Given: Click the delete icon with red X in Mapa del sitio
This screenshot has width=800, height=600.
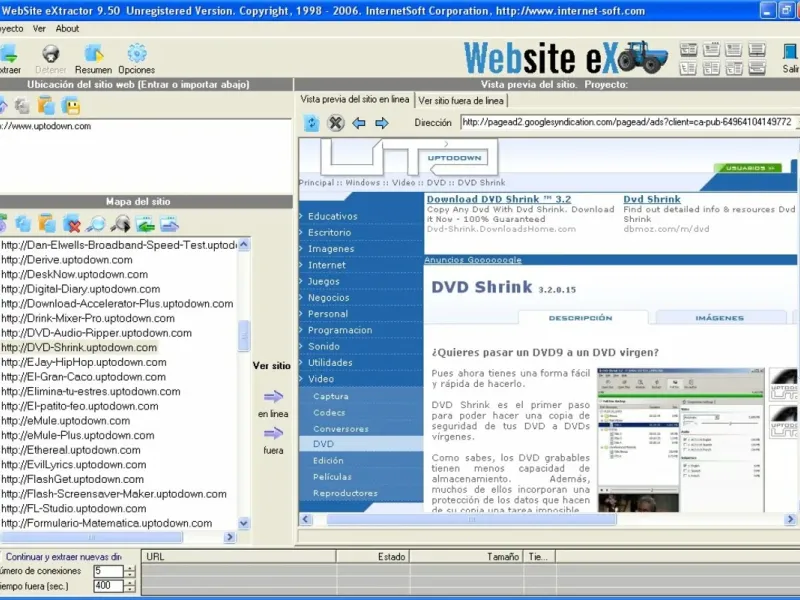Looking at the screenshot, I should tap(72, 223).
